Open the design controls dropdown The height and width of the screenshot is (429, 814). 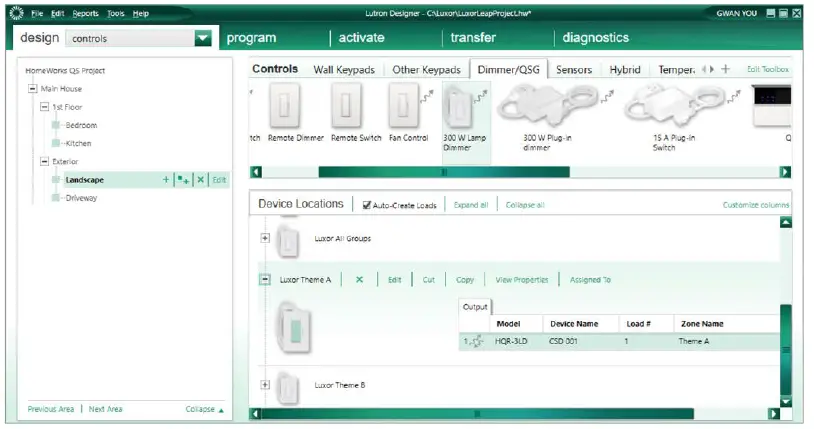(203, 38)
